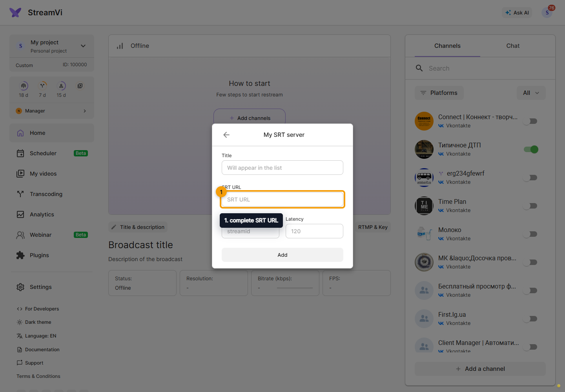Open the Documentation link
Viewport: 565px width, 392px height.
pos(38,350)
